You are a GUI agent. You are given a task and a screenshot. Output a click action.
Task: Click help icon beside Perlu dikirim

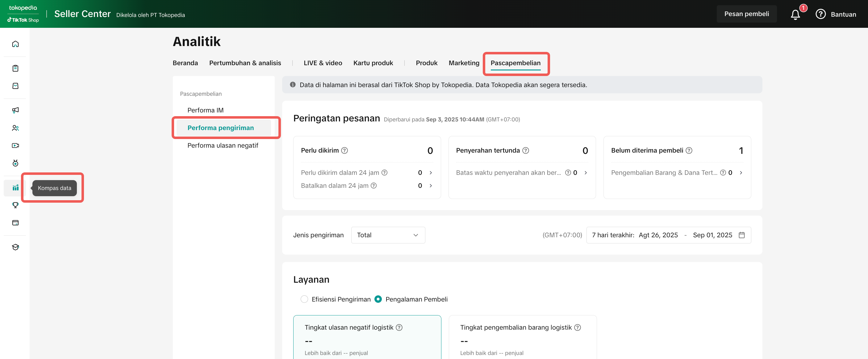[x=344, y=150]
